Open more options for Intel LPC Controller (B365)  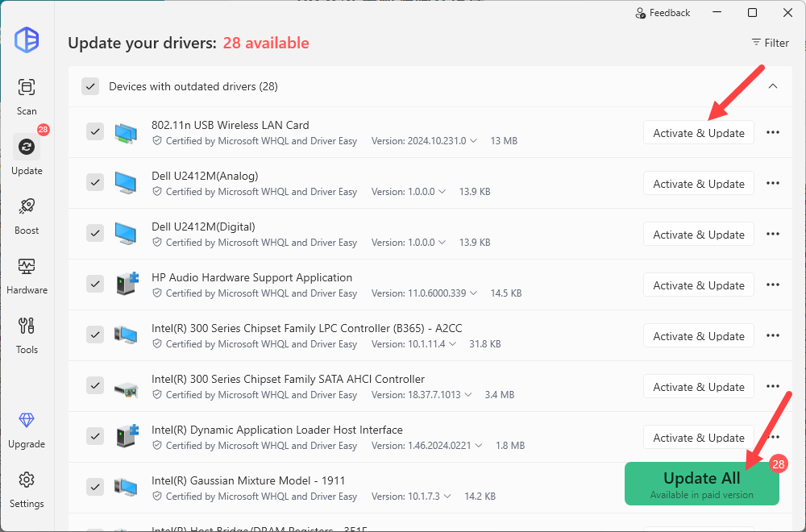(x=773, y=336)
